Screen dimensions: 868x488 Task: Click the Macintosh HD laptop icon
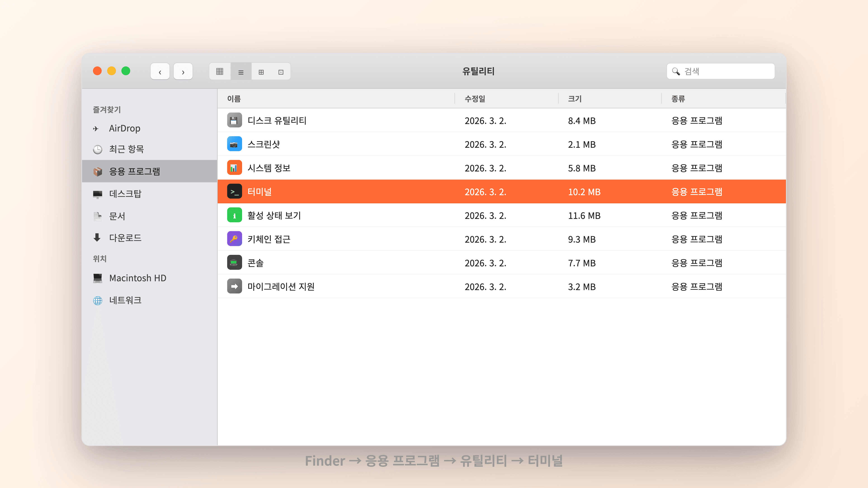pyautogui.click(x=97, y=278)
